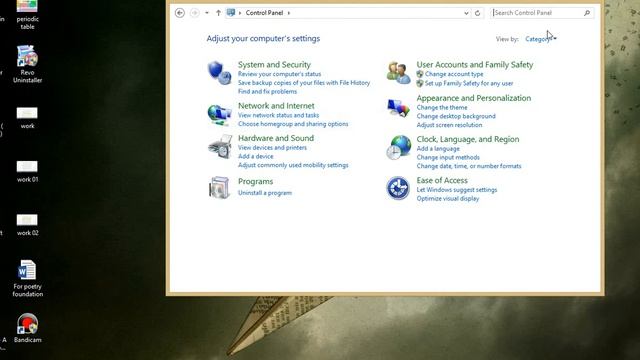640x360 pixels.
Task: Open Hardware and Sound heading
Action: click(x=276, y=138)
